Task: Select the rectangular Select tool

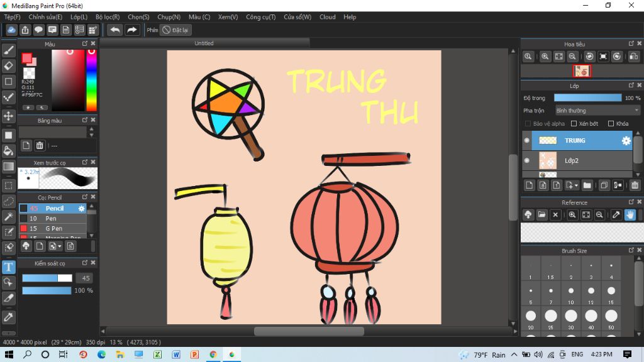Action: [9, 185]
